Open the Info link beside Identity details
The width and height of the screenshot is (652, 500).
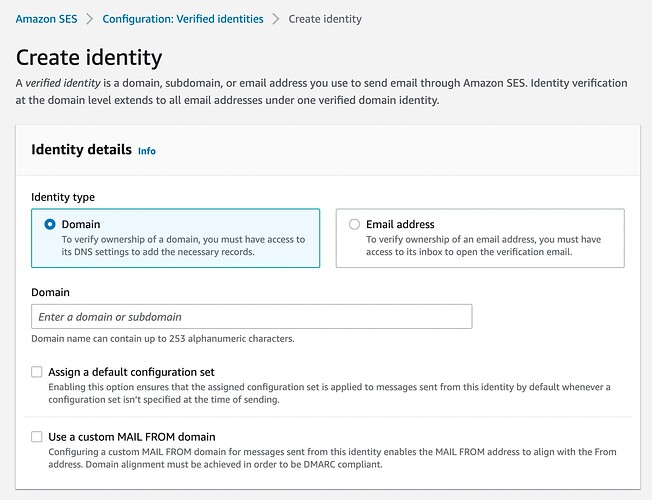pyautogui.click(x=147, y=151)
